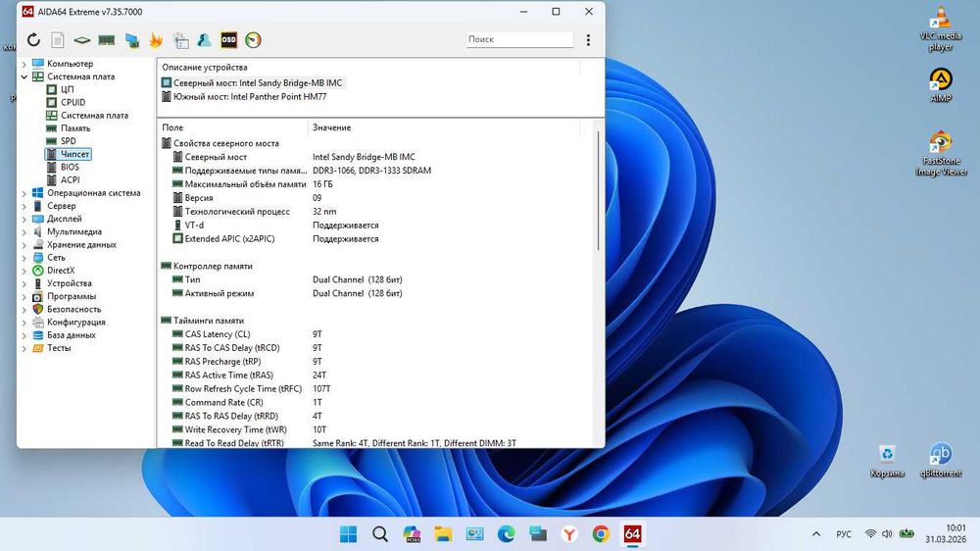The image size is (980, 551).
Task: Expand the Компьютер tree node
Action: click(24, 64)
